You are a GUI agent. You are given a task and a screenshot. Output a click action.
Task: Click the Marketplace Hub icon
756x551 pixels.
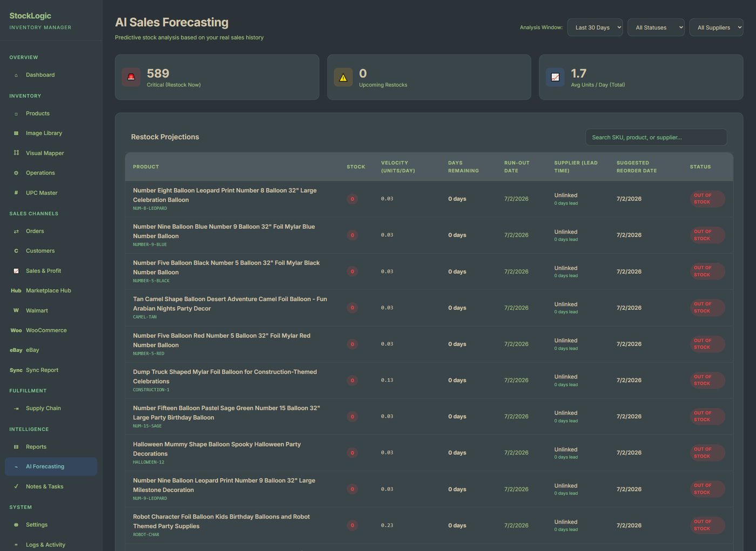(16, 291)
